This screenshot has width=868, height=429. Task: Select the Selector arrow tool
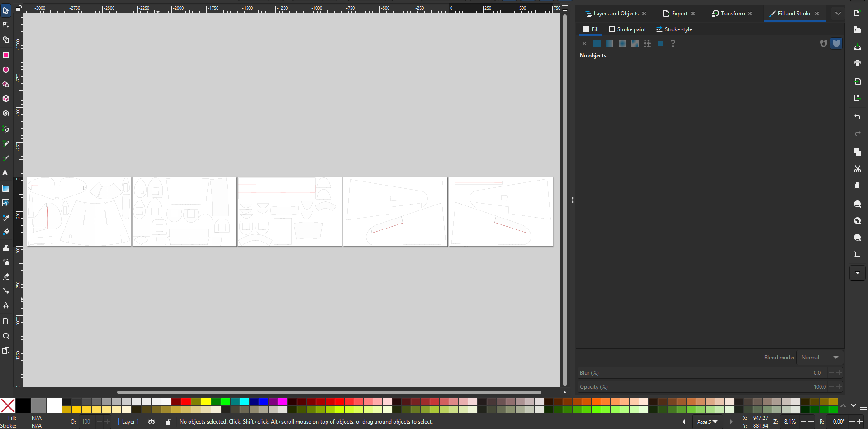6,10
